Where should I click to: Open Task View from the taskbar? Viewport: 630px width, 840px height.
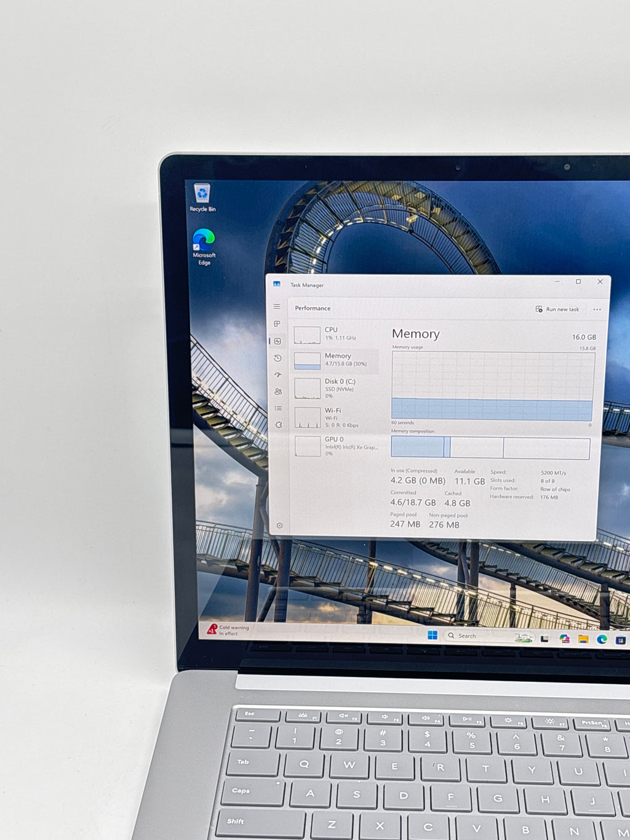pyautogui.click(x=544, y=639)
